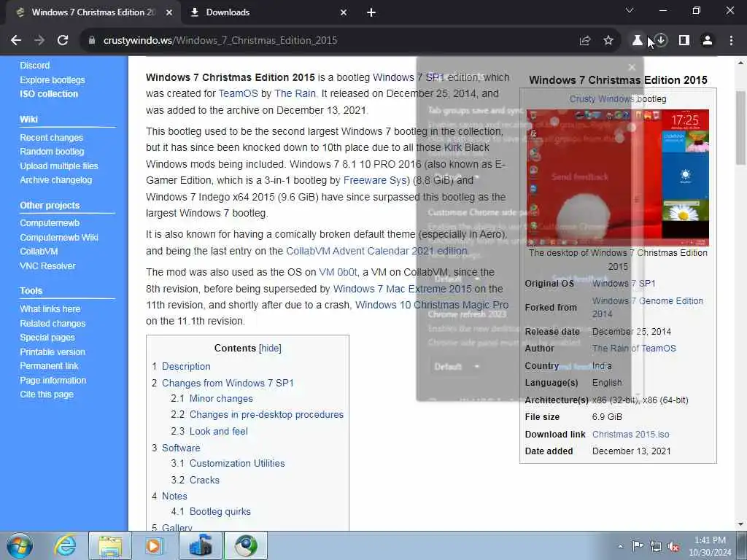This screenshot has height=560, width=747.
Task: Jump to 4.1 Bootleg quirks
Action: 220,511
